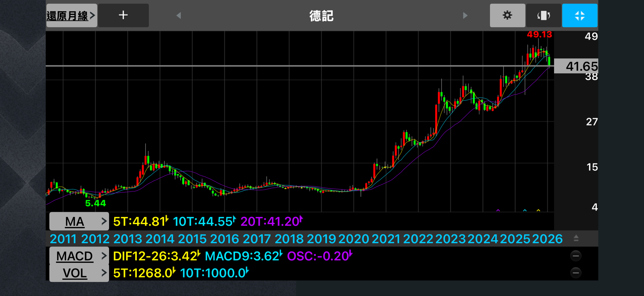Click the 41.65 current price label
Viewport: 644px width, 296px height.
point(581,66)
